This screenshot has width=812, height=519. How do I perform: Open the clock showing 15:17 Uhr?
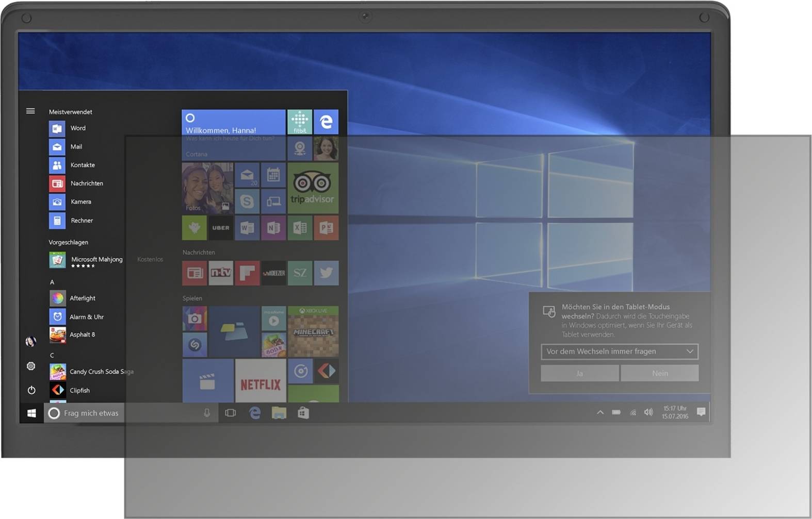[x=675, y=412]
